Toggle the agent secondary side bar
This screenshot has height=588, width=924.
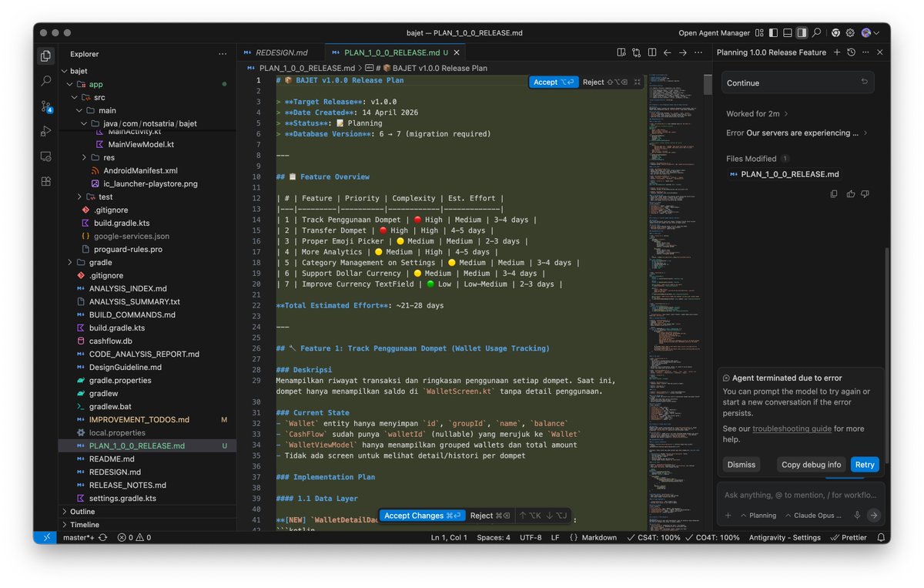pyautogui.click(x=802, y=33)
